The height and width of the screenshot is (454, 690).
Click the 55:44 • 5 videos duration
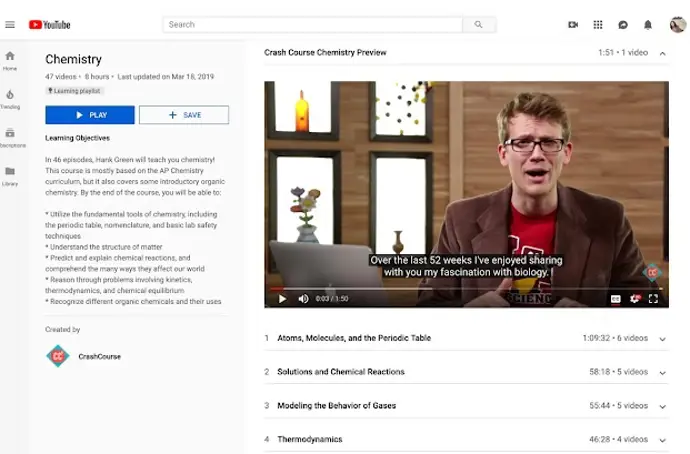pyautogui.click(x=618, y=406)
